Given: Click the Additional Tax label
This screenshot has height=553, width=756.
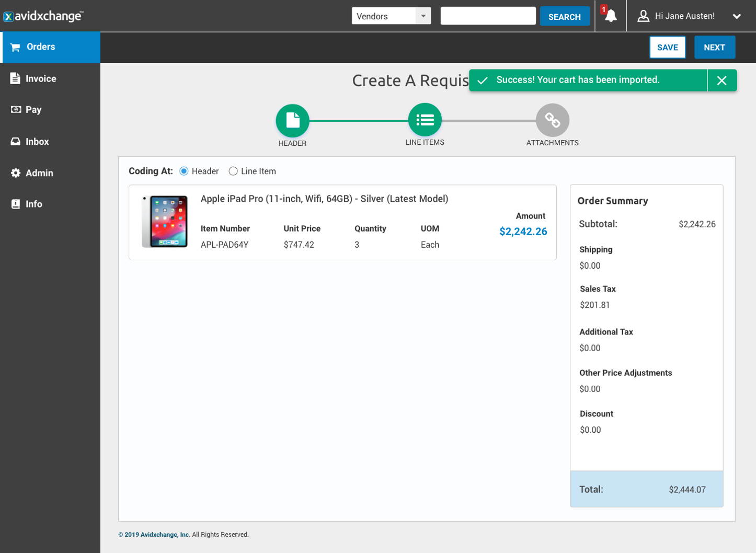Looking at the screenshot, I should click(x=606, y=332).
